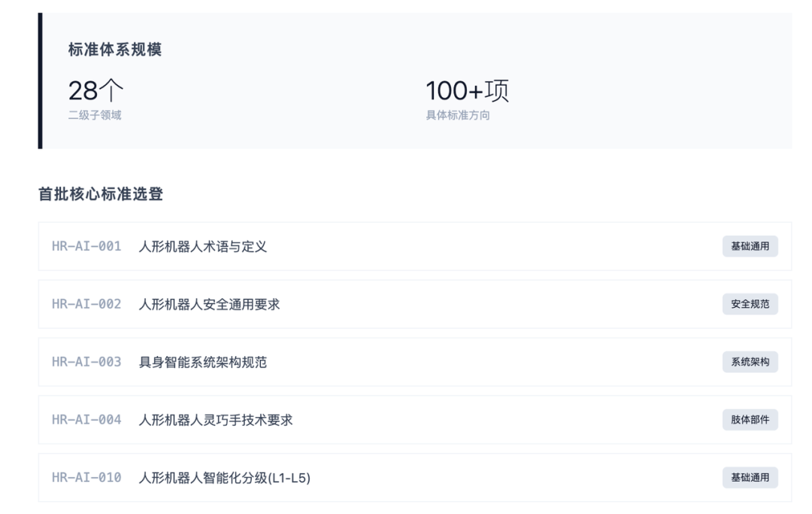Click 基础通用 tag on HR-AI-001 row
This screenshot has height=514, width=812.
[x=750, y=247]
